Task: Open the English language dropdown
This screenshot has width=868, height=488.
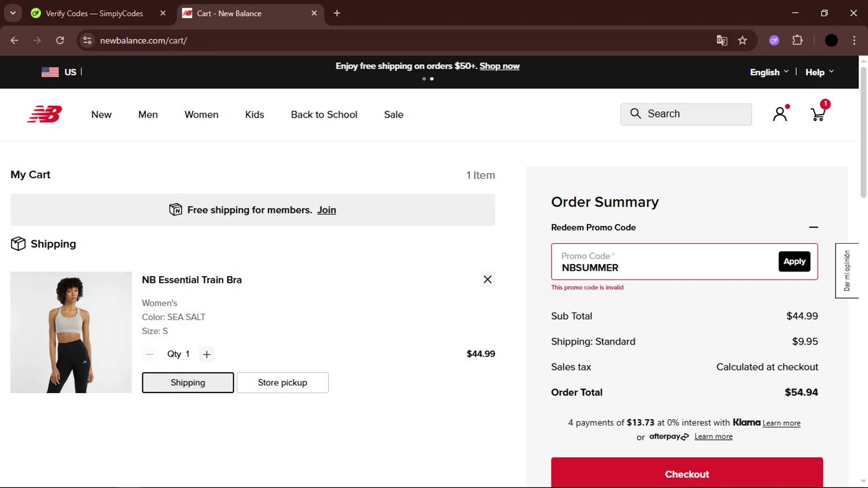Action: (x=769, y=72)
